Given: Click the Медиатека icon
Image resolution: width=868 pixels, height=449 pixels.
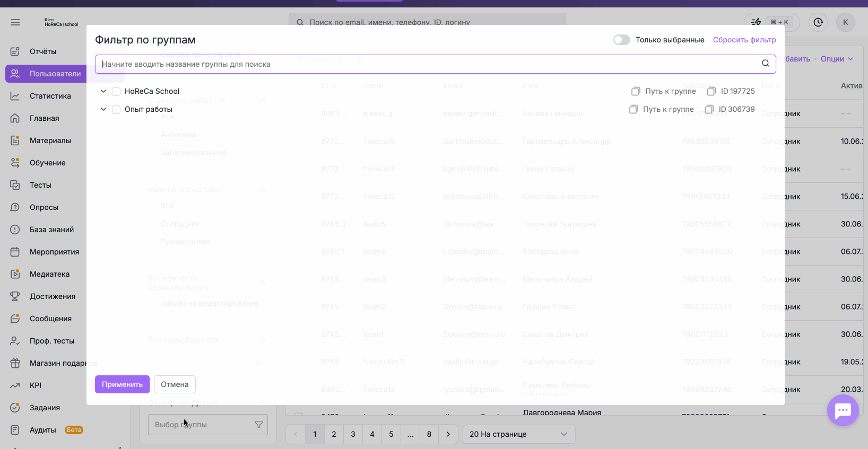Looking at the screenshot, I should pos(15,274).
